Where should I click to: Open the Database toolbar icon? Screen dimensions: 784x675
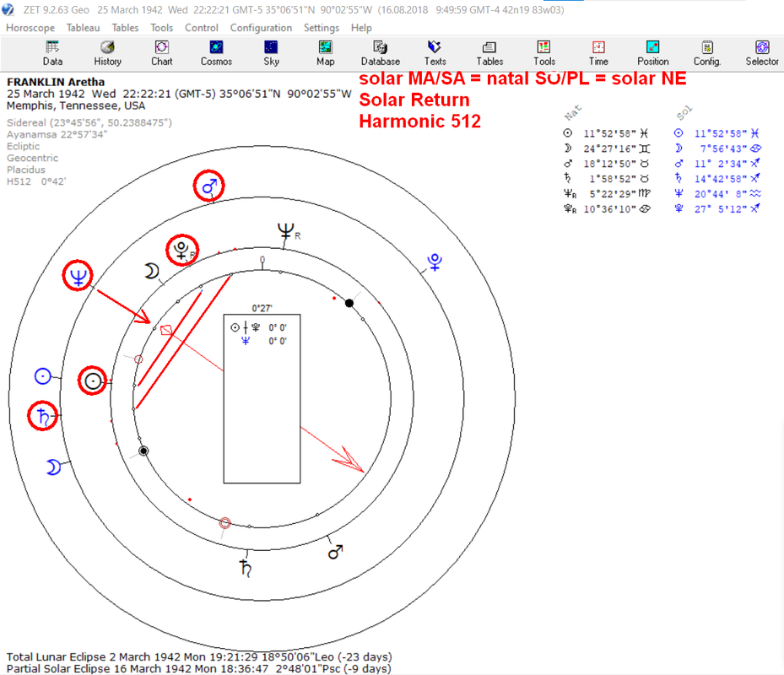380,53
